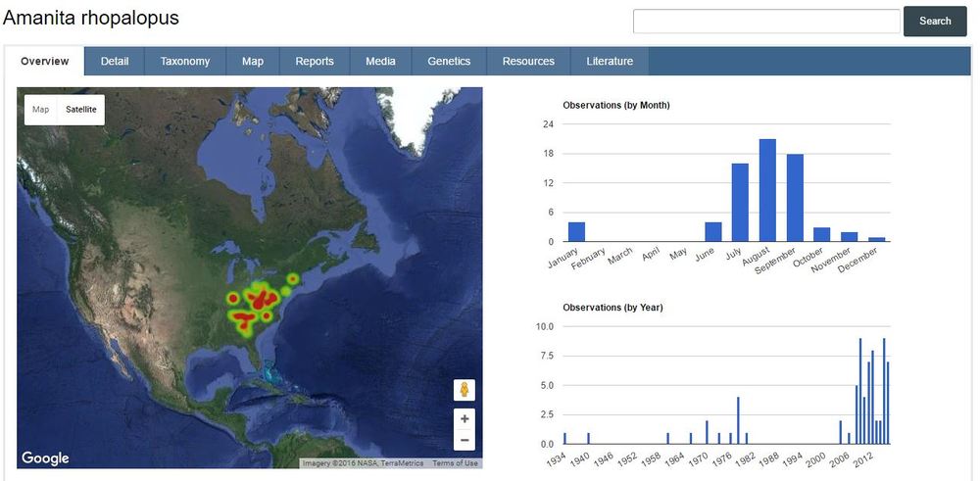Click the August bar in monthly chart

767,190
